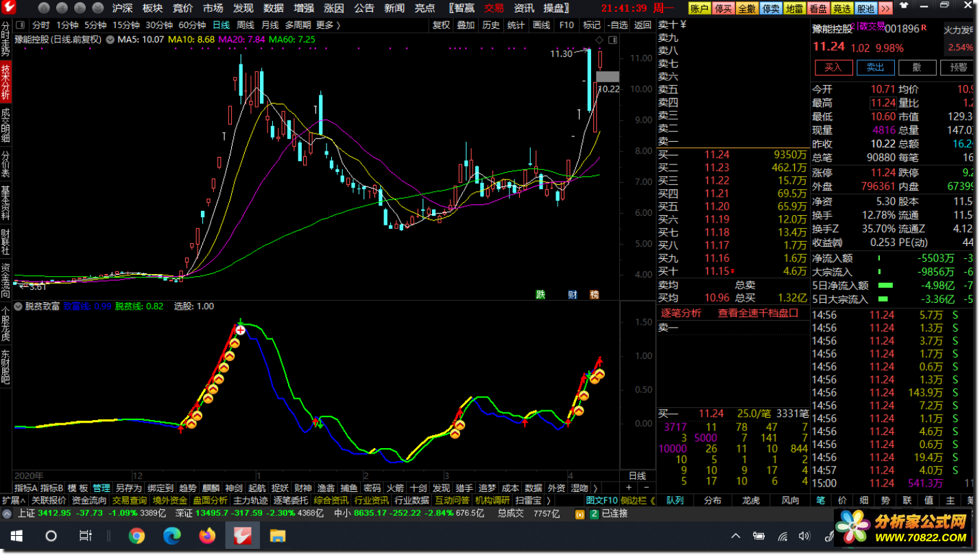The width and height of the screenshot is (980, 555).
Task: Expand more info tabs arrow after 扫雷宝
Action: click(548, 501)
